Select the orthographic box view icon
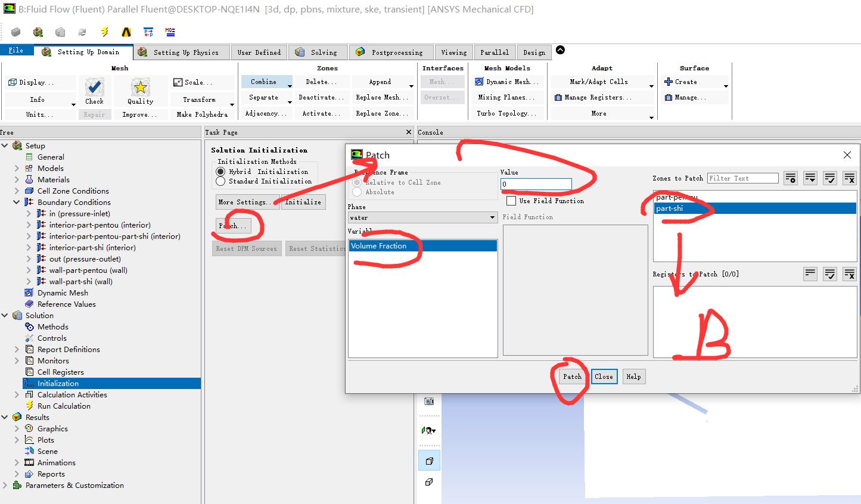861x504 pixels. (x=429, y=482)
